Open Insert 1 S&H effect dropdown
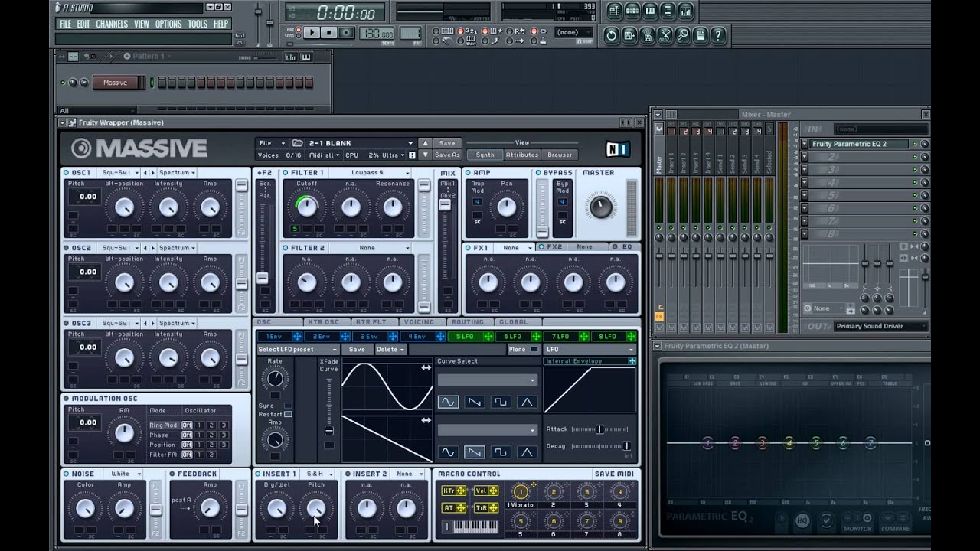980x551 pixels. 318,474
